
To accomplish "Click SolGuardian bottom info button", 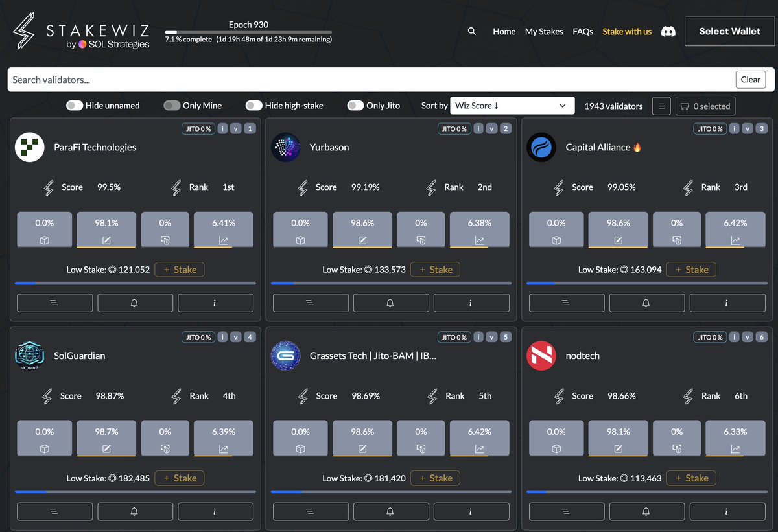I will point(215,512).
